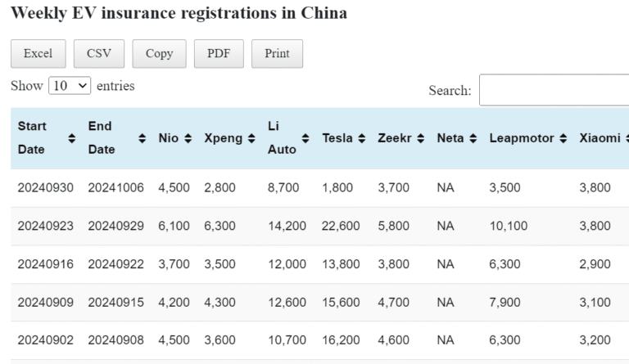The width and height of the screenshot is (629, 364).
Task: Toggle Xpeng column sort arrows
Action: tap(251, 139)
